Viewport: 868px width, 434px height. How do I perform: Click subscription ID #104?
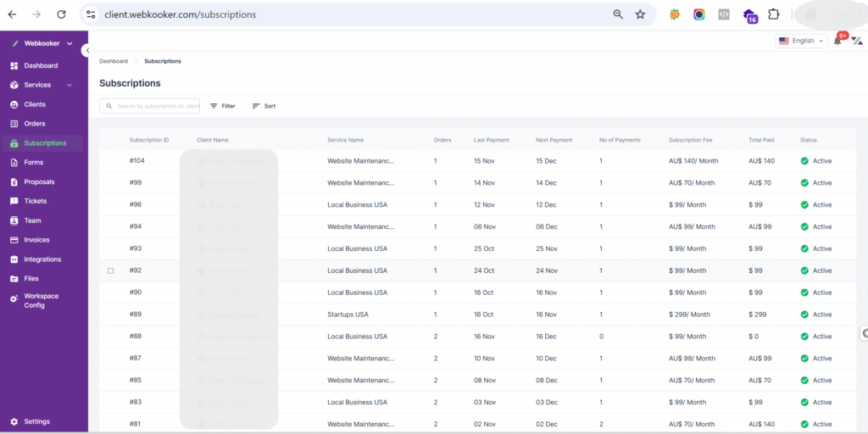coord(136,160)
